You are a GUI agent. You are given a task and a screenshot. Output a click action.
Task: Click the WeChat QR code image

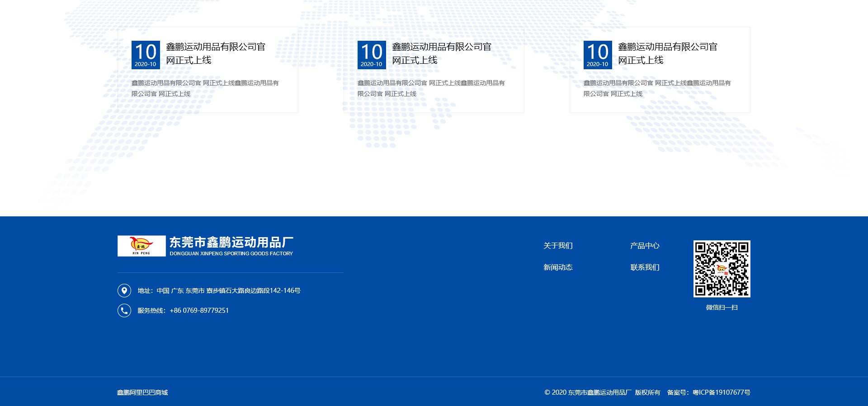(x=722, y=269)
